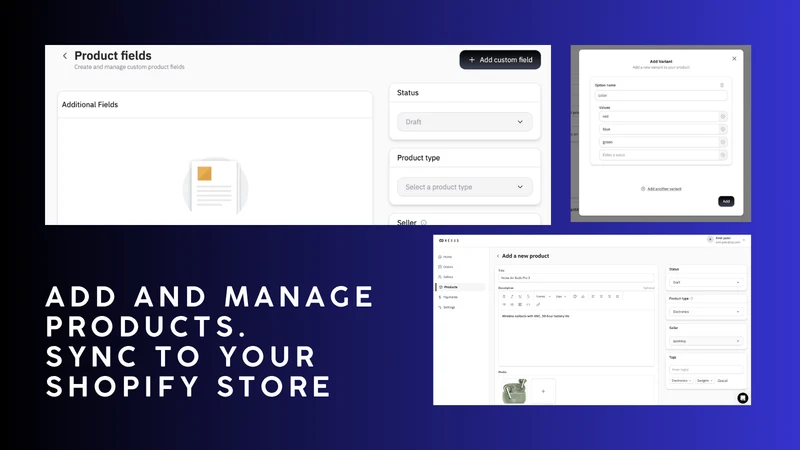Align description text right

pos(609,296)
